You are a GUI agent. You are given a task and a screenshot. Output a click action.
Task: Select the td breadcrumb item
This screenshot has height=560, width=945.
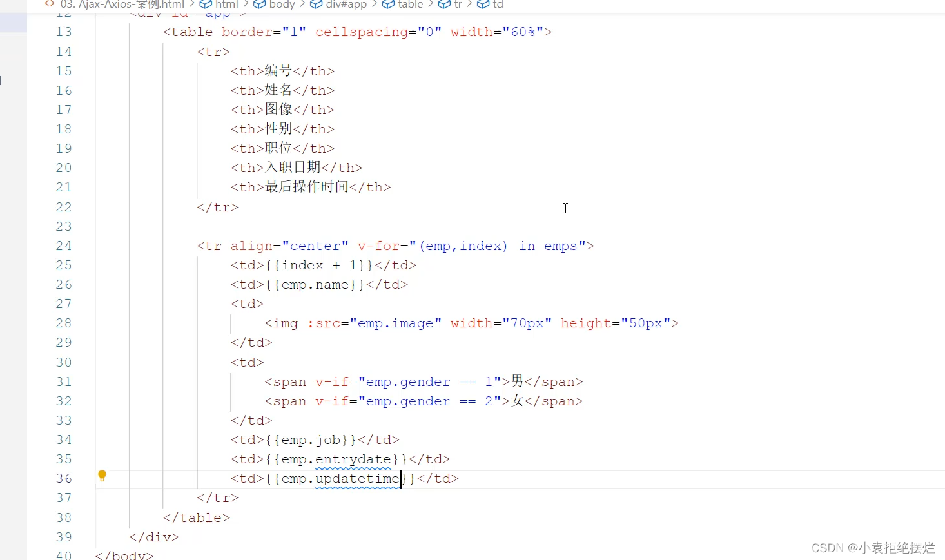click(498, 5)
